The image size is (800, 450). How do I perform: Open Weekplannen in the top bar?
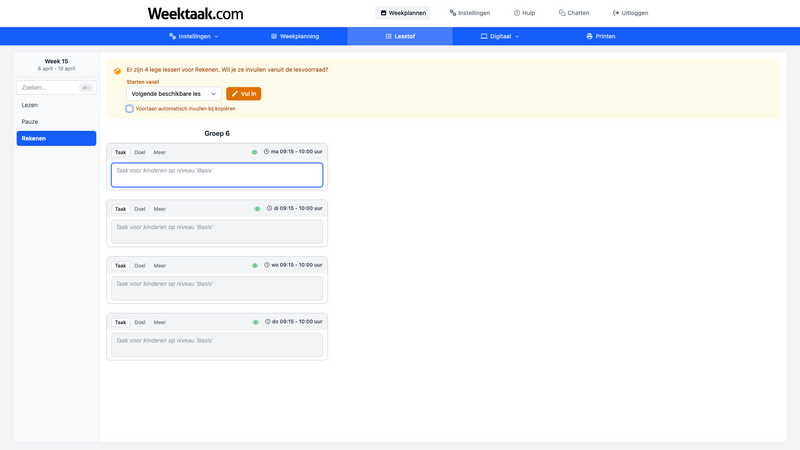403,13
